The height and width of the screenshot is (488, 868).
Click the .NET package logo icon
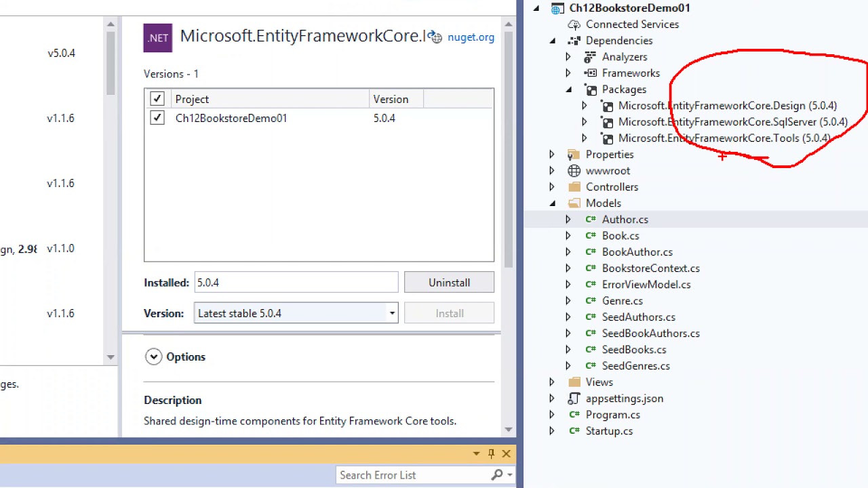tap(157, 38)
